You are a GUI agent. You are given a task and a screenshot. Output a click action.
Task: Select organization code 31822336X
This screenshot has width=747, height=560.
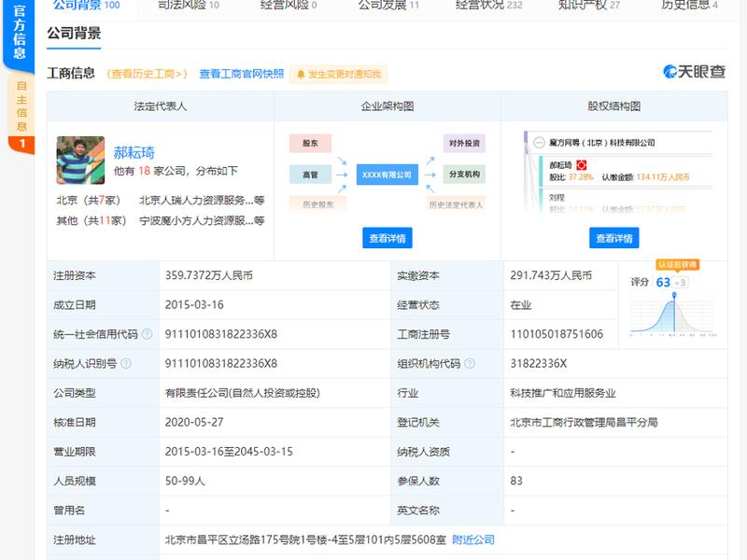pos(539,364)
